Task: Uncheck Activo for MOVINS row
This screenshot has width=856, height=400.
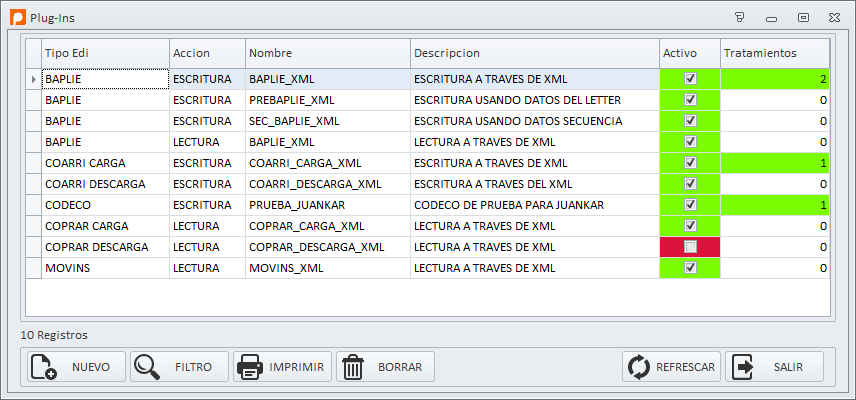Action: point(691,267)
